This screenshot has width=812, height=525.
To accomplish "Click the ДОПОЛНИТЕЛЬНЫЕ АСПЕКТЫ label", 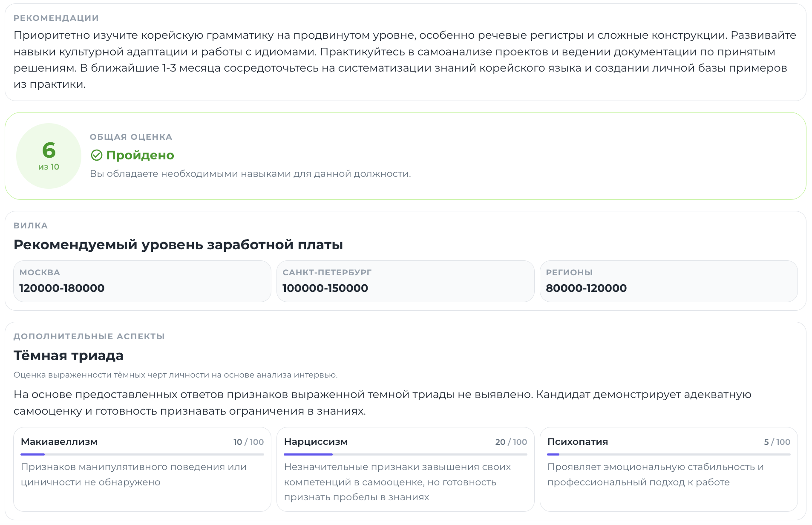I will pos(89,336).
